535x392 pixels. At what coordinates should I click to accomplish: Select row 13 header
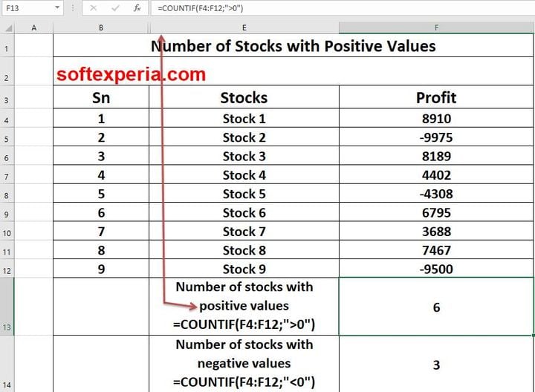[x=7, y=306]
